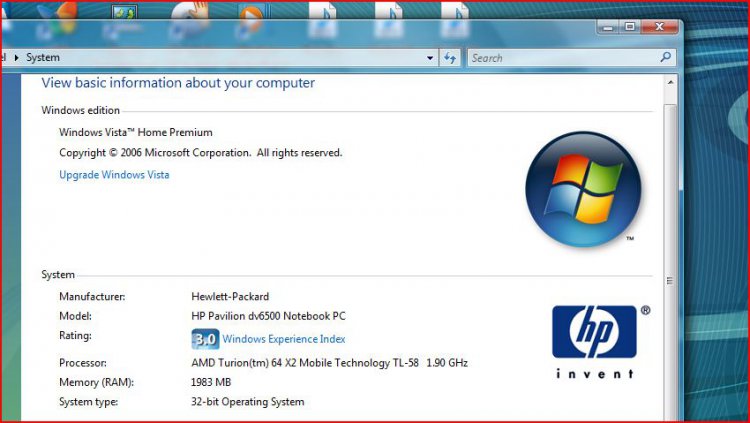The image size is (750, 423).
Task: Click the magnifier icon in Search box
Action: 665,57
